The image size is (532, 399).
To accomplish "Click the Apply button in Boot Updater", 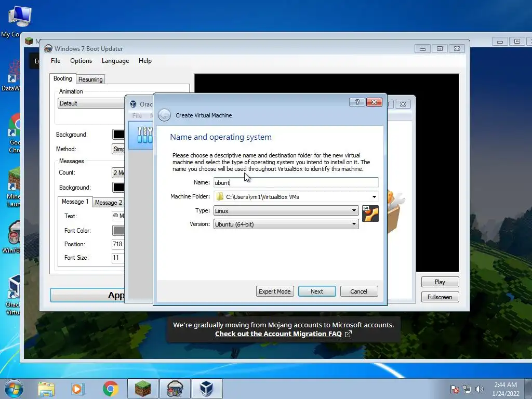I will 87,295.
